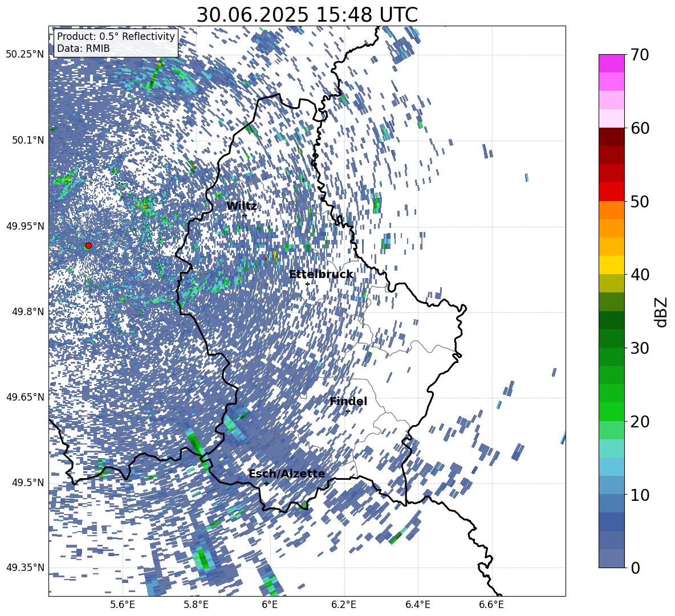Click the 20 dBZ colorbar label

click(640, 422)
